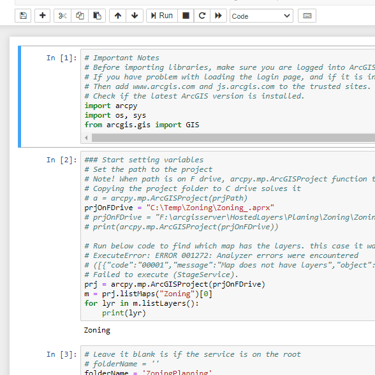Click the 'import os, sys' line
Viewport: 375px width, 375px height.
[x=115, y=115]
